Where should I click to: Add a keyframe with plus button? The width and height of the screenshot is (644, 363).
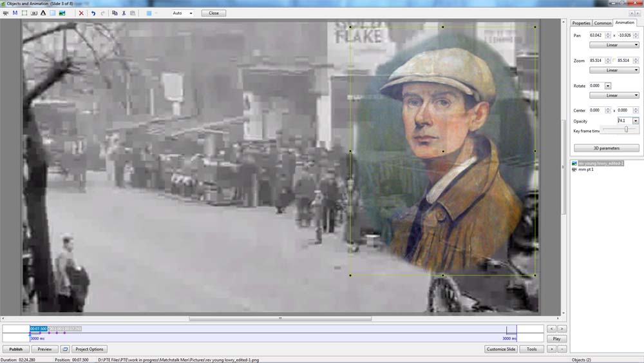552,349
